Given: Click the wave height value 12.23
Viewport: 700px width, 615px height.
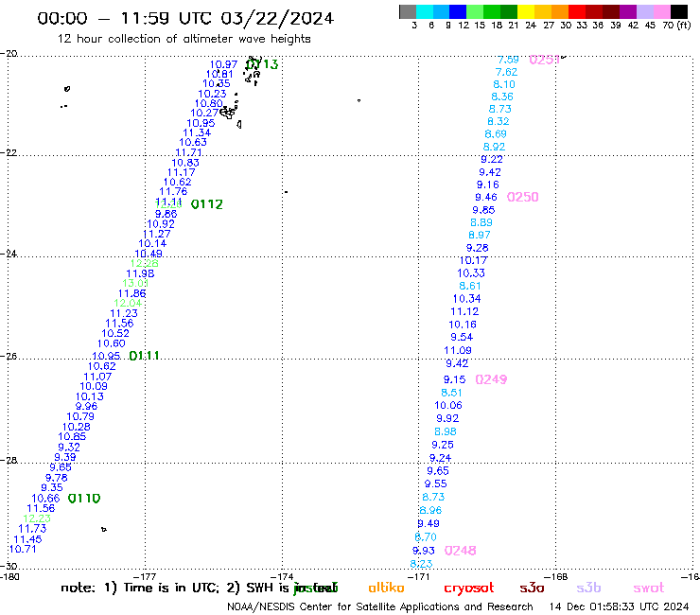Looking at the screenshot, I should (x=37, y=518).
